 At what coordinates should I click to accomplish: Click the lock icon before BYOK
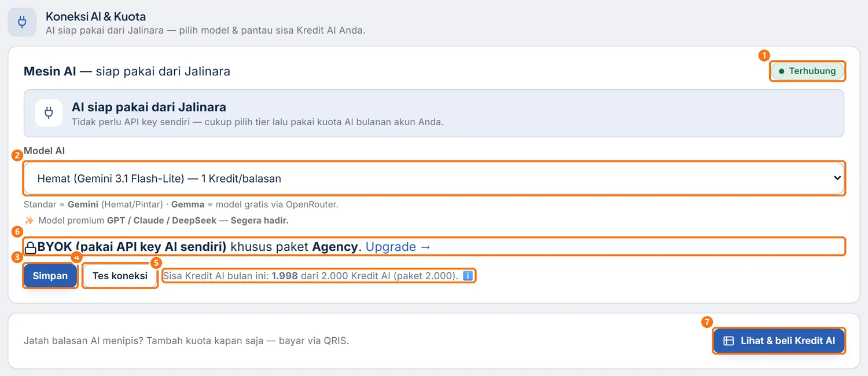[30, 248]
